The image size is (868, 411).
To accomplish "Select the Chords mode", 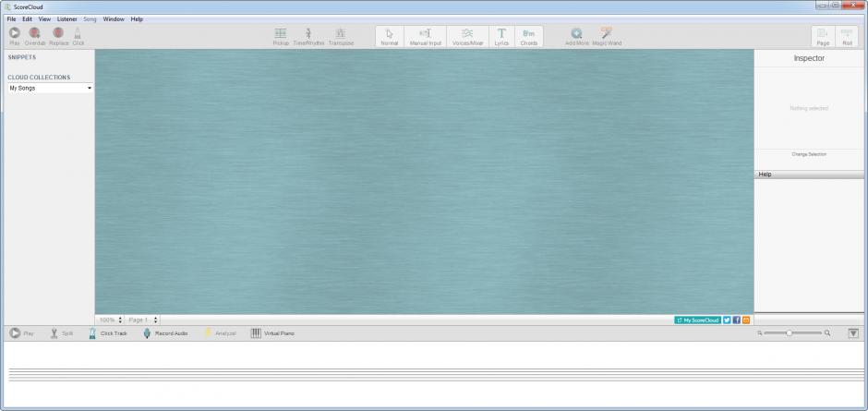I will click(x=529, y=37).
